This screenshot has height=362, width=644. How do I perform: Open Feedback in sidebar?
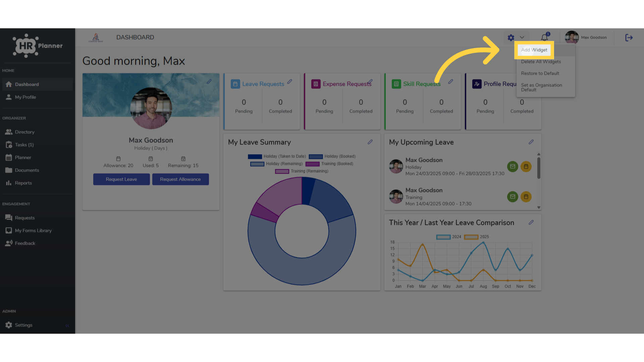tap(38, 243)
